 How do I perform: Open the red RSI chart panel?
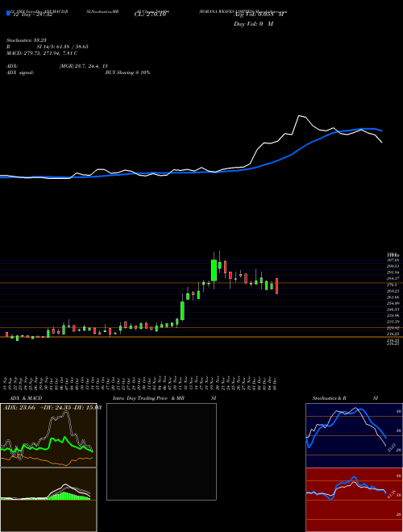pos(354,500)
